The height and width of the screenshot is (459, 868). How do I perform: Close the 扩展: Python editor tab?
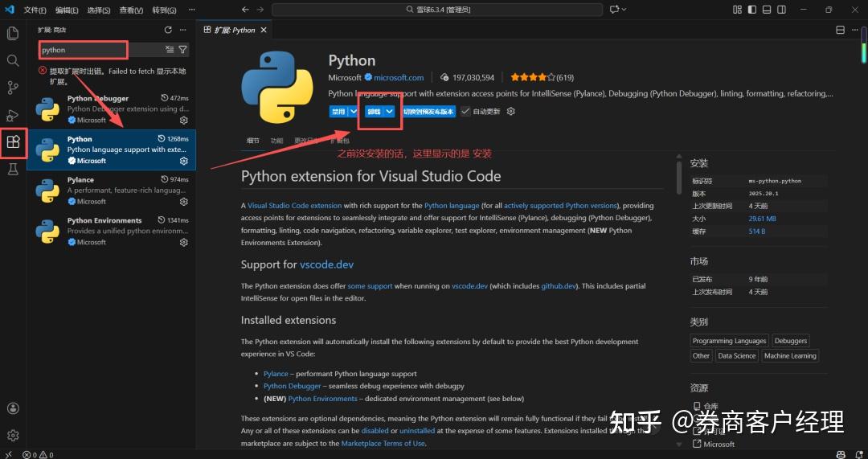click(264, 30)
